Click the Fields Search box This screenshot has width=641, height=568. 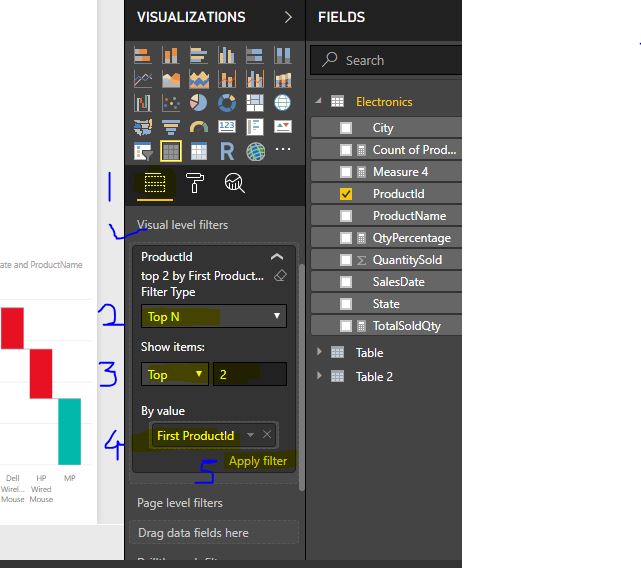(x=386, y=60)
